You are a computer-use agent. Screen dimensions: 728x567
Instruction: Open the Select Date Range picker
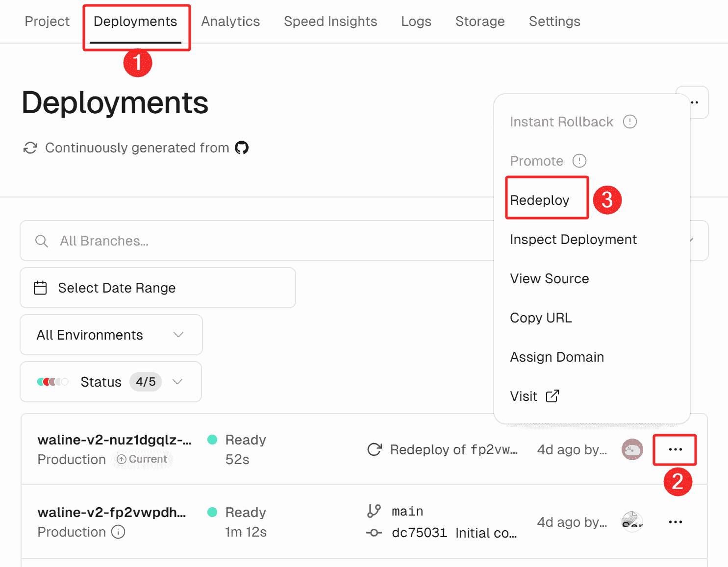(x=157, y=288)
